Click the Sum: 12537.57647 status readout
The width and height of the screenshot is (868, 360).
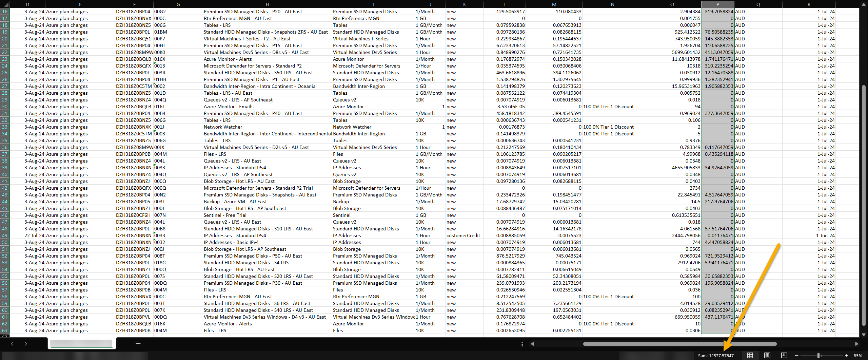715,356
